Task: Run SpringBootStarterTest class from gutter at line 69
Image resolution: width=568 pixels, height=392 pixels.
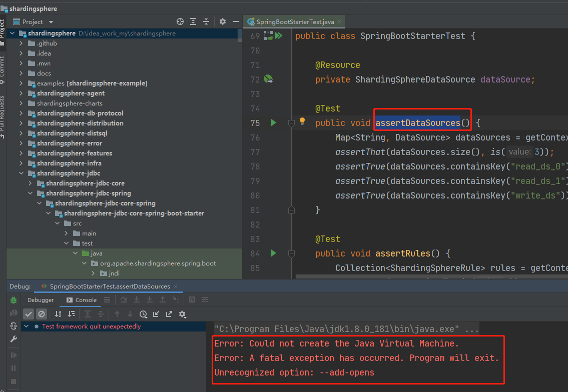Action: 279,36
